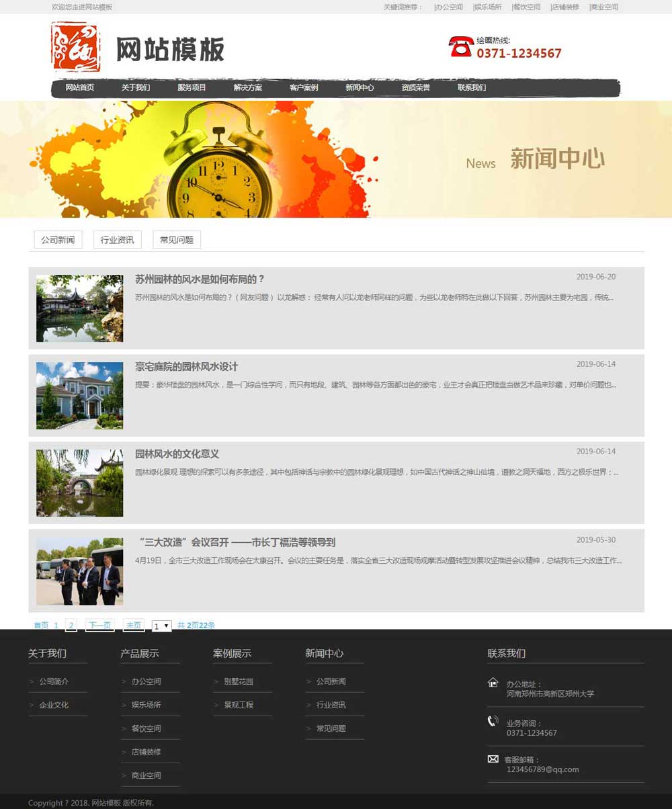The image size is (672, 809).
Task: Switch to the 常见问题 tab
Action: click(176, 239)
